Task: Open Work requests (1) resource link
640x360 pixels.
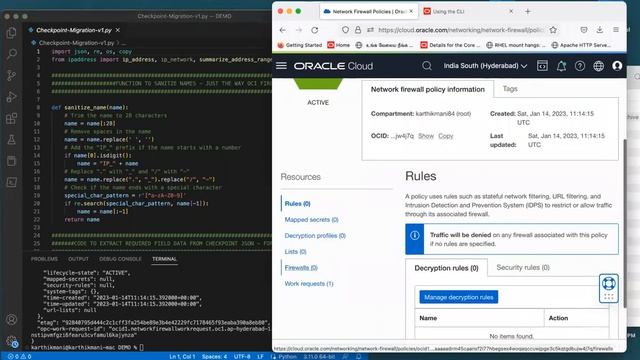Action: tap(309, 284)
